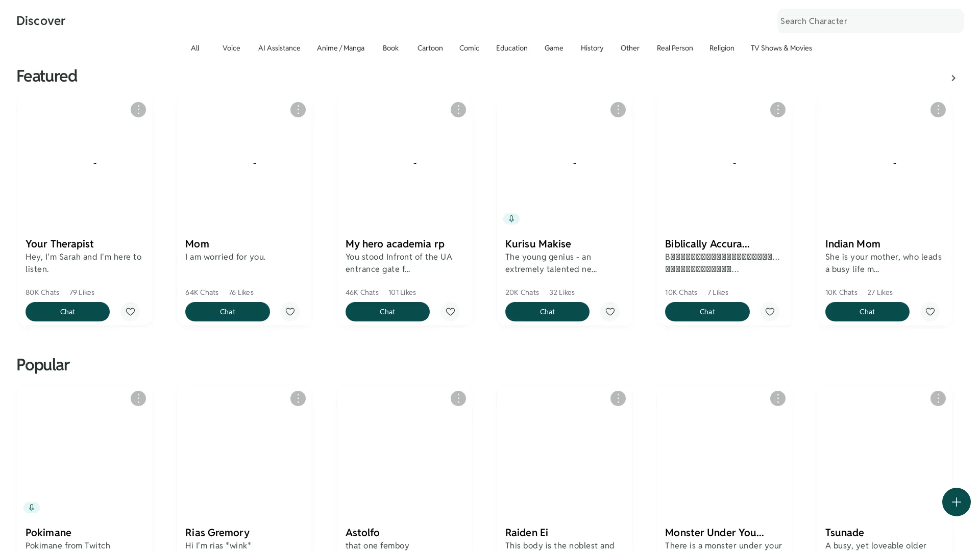Like the Your Therapist character with heart

coord(130,312)
